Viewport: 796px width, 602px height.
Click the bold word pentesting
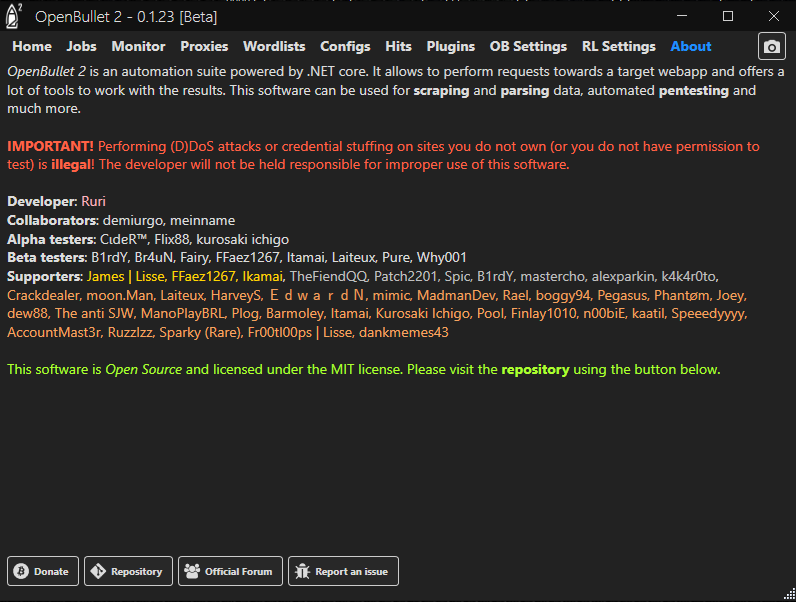click(693, 91)
